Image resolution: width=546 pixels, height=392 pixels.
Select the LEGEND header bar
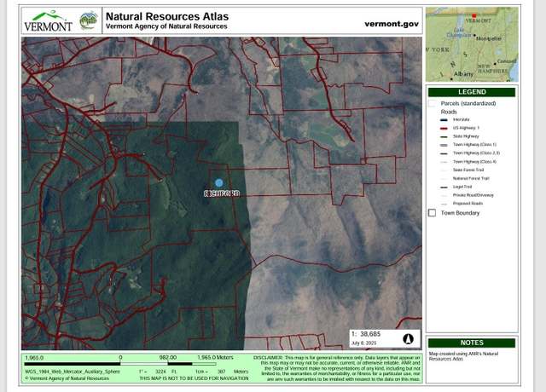(472, 92)
